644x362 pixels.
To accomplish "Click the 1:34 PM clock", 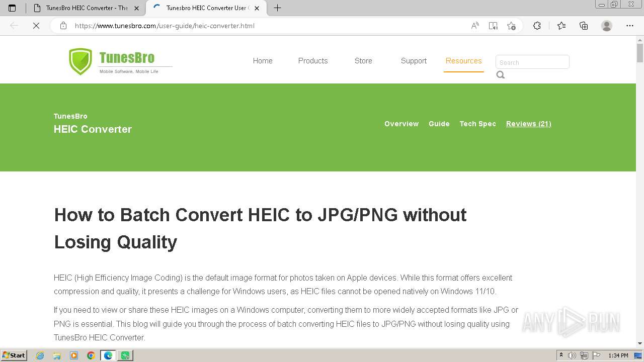I will [618, 355].
